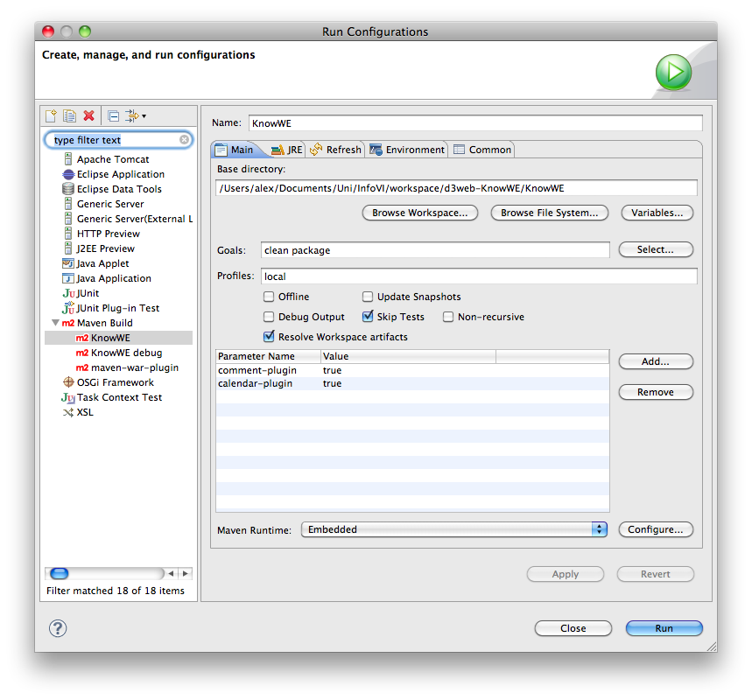Click Browse Workspace... button
752x700 pixels.
tap(420, 213)
